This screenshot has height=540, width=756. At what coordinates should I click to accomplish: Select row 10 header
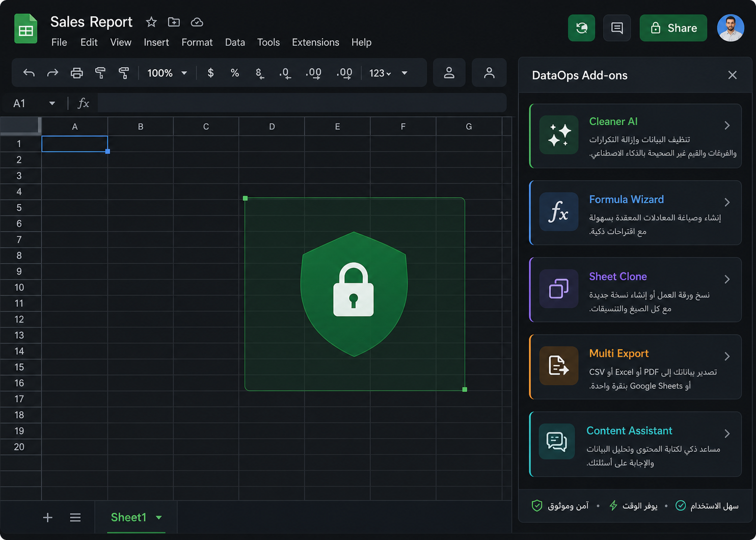[19, 287]
